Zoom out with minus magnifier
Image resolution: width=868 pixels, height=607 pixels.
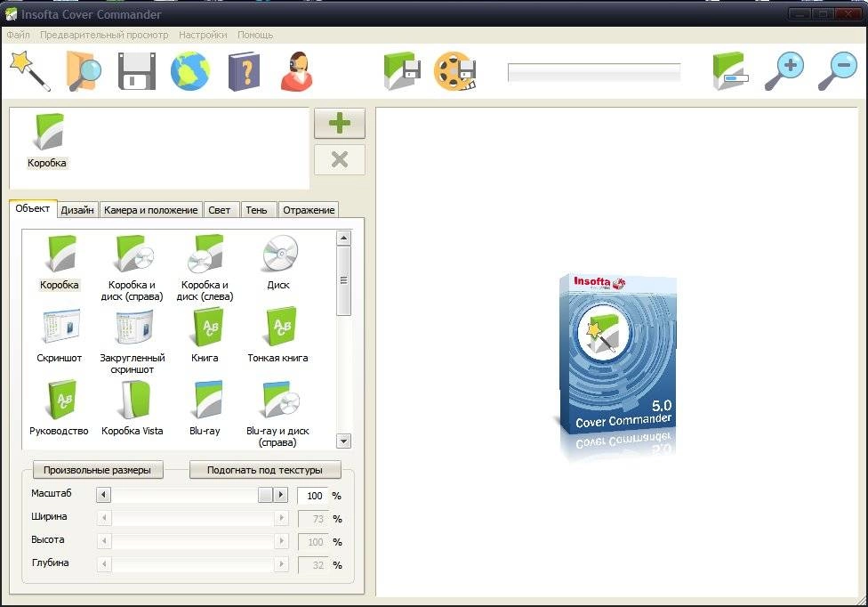point(838,71)
